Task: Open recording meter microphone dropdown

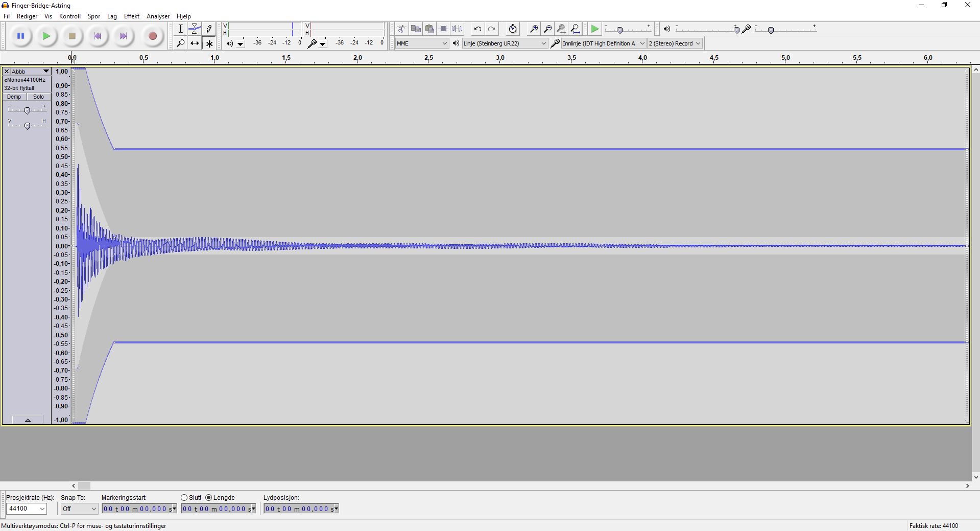Action: click(x=323, y=44)
